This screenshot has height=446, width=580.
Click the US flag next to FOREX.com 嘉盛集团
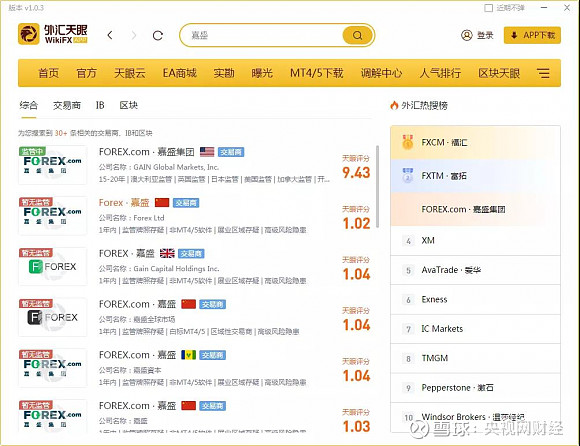tap(207, 152)
